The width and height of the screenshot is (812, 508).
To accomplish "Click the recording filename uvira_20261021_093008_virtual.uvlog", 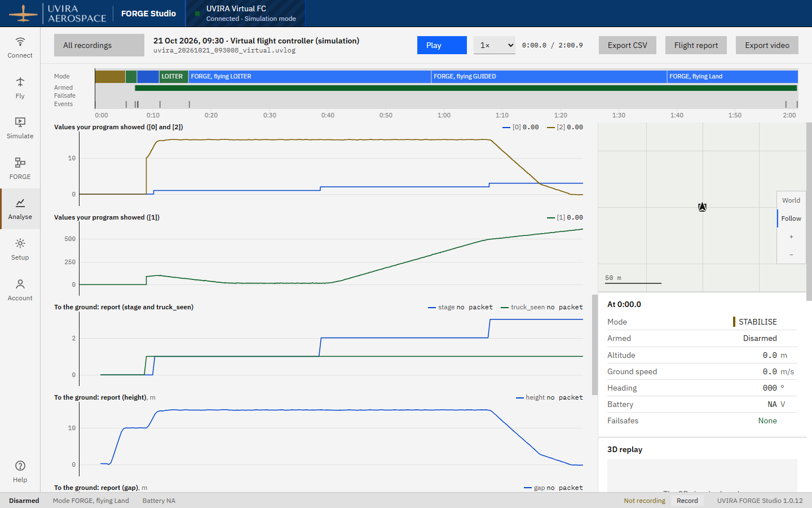I will point(224,50).
